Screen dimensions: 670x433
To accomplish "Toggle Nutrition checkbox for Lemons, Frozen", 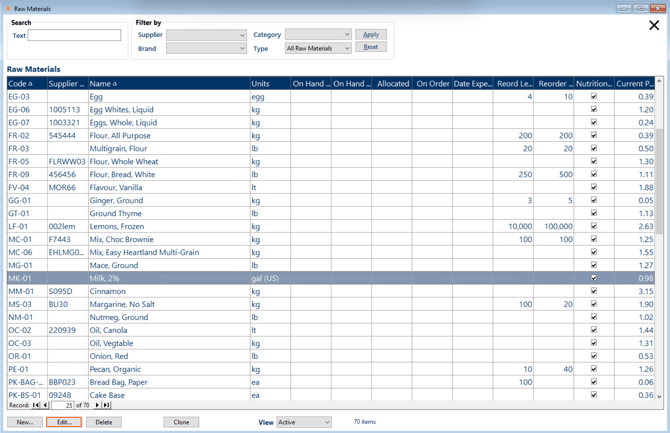I will coord(594,226).
